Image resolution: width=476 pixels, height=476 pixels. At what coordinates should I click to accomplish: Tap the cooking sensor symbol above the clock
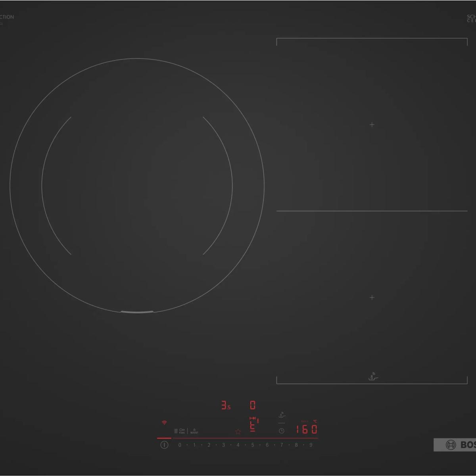(282, 415)
